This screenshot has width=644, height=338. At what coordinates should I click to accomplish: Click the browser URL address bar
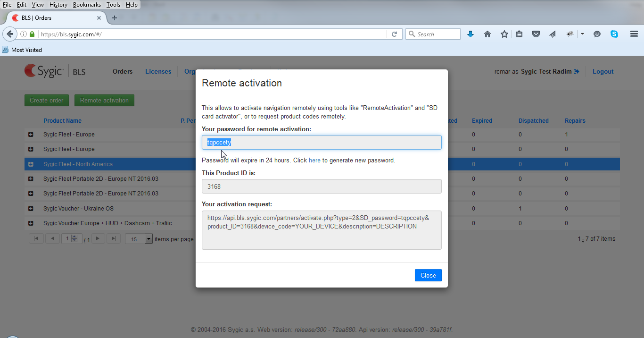pos(212,34)
